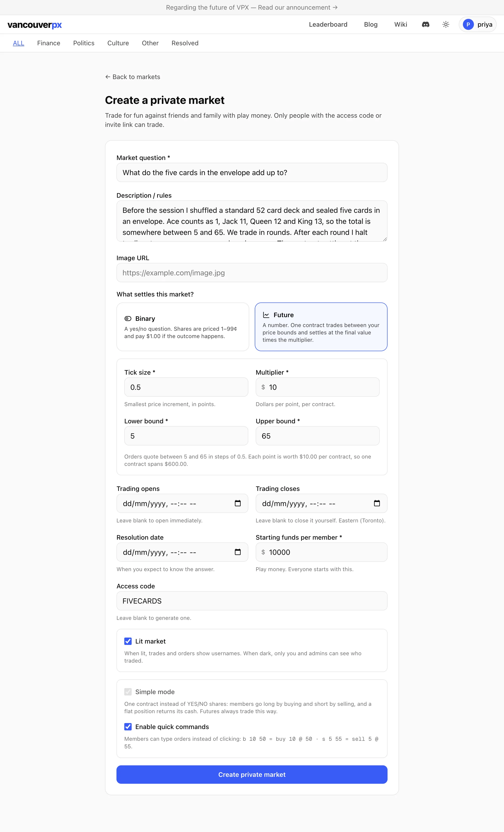Edit the Multiplier field
This screenshot has width=504, height=832.
click(x=317, y=387)
